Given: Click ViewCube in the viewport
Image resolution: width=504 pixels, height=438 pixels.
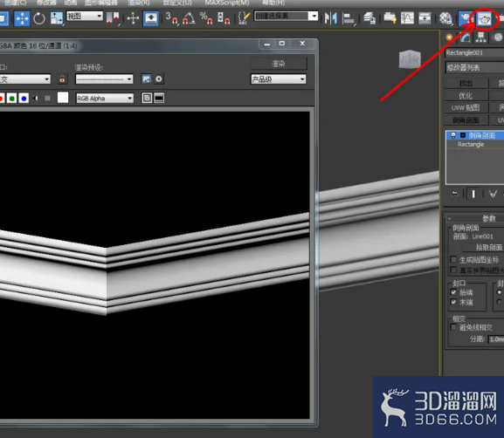Looking at the screenshot, I should 410,59.
